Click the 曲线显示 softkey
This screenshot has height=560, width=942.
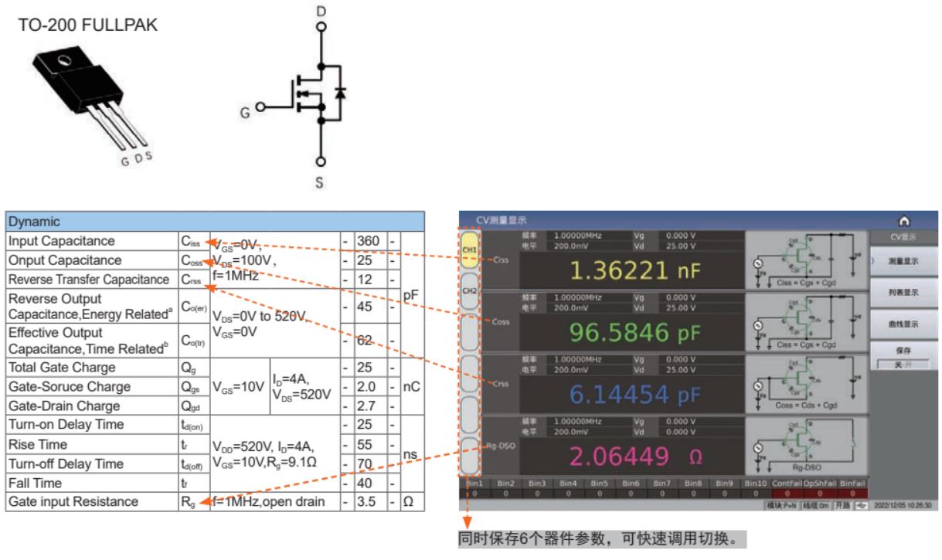click(903, 323)
